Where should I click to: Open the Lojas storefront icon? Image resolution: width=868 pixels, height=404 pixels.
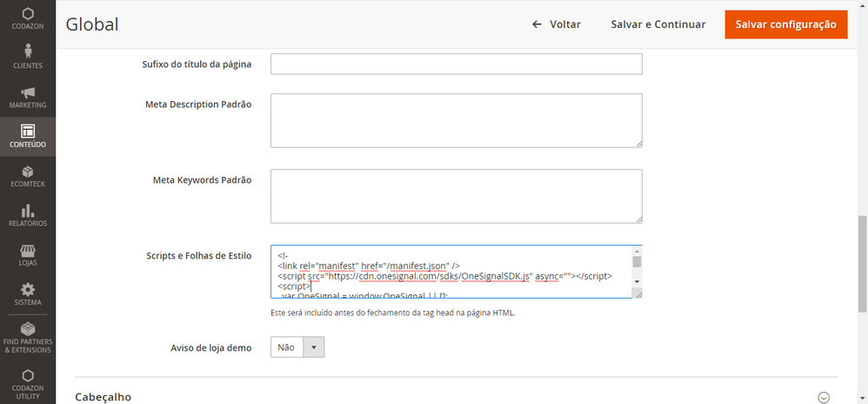coord(28,252)
